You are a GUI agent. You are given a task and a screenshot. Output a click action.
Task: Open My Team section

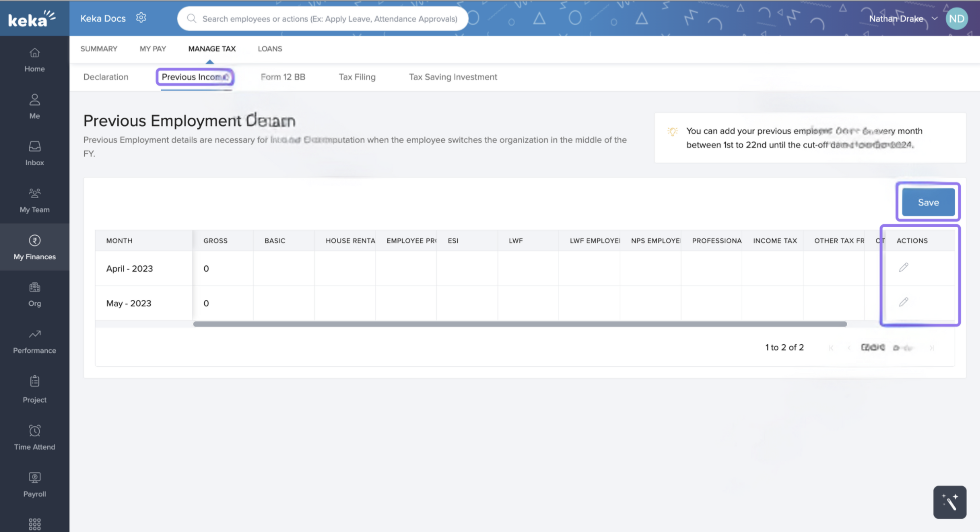[35, 200]
